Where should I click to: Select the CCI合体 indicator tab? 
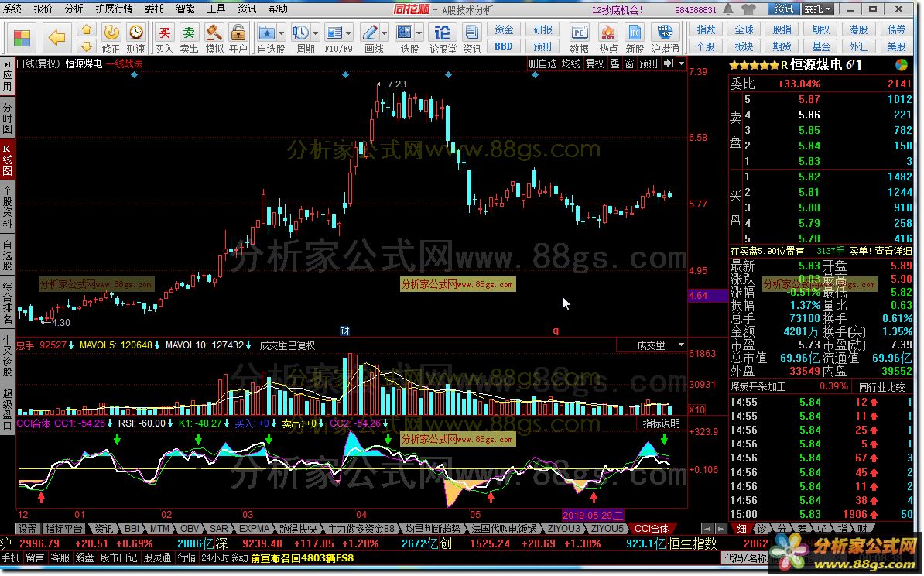651,529
